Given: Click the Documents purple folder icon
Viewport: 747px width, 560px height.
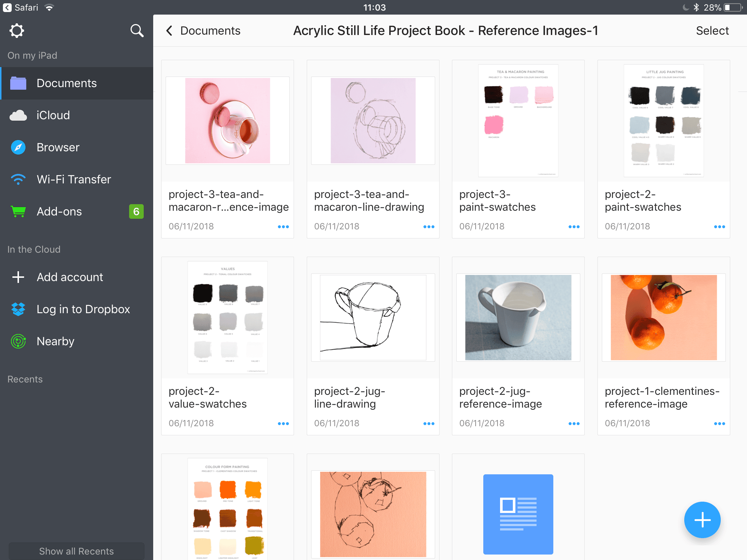Looking at the screenshot, I should [x=18, y=83].
